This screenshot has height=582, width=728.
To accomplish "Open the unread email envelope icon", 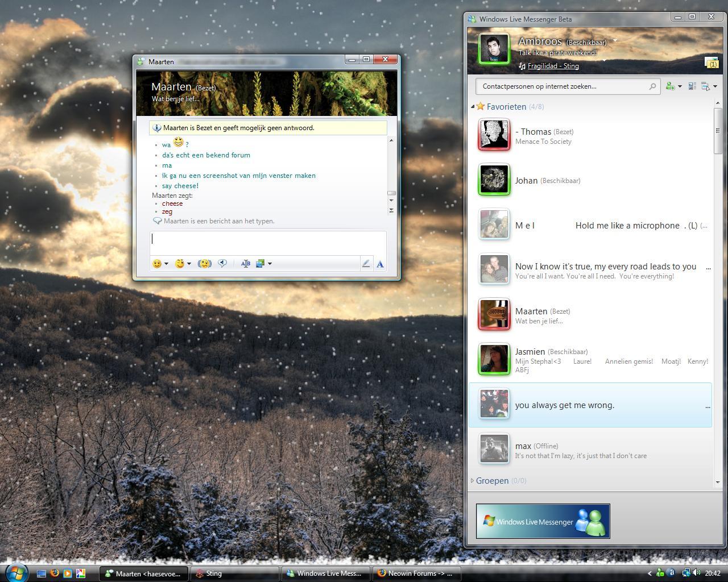I will (712, 64).
